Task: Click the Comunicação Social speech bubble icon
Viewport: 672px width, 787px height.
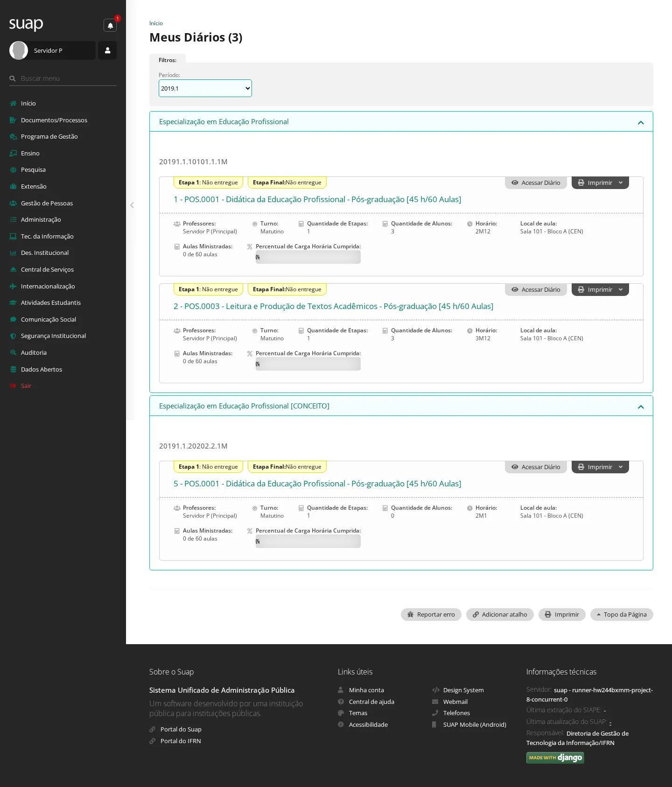Action: click(13, 319)
